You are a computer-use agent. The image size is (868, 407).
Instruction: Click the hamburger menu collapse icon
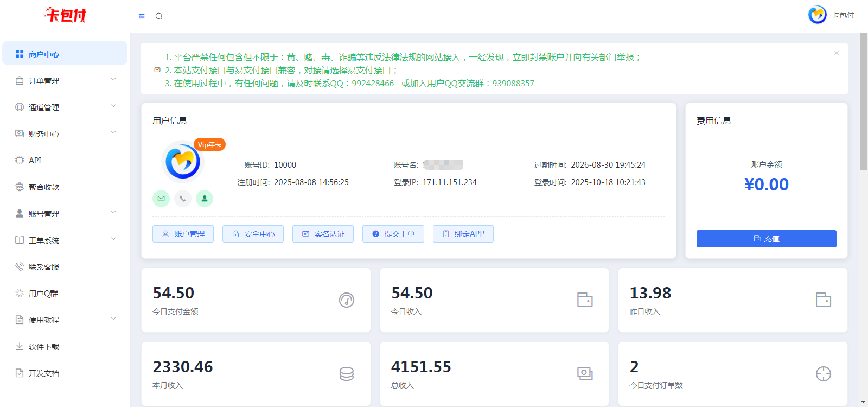(x=142, y=16)
